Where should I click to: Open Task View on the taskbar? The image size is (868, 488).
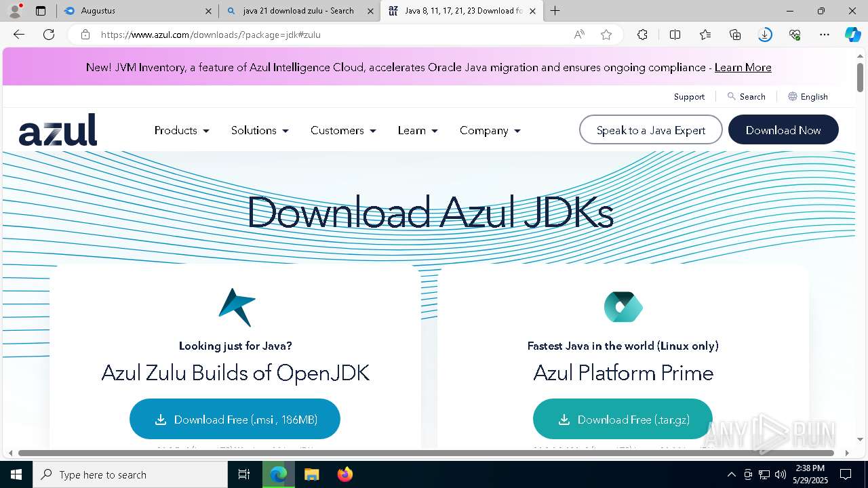[x=244, y=474]
